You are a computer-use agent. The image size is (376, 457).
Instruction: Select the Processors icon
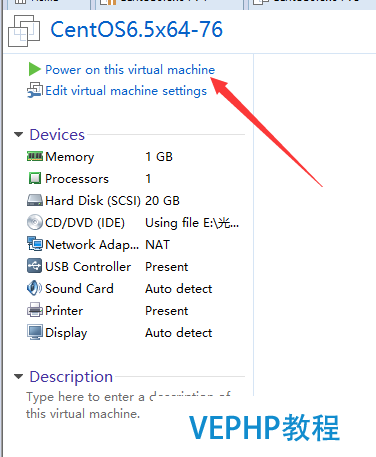[x=35, y=178]
